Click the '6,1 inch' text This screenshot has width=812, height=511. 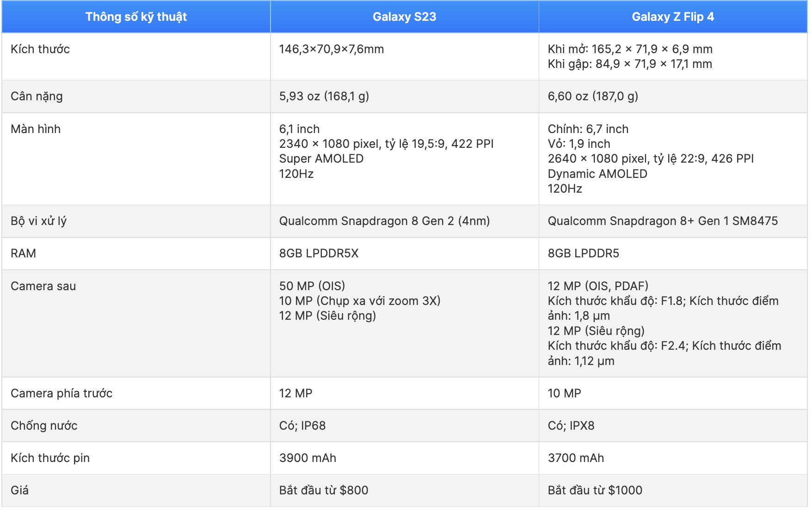point(299,129)
